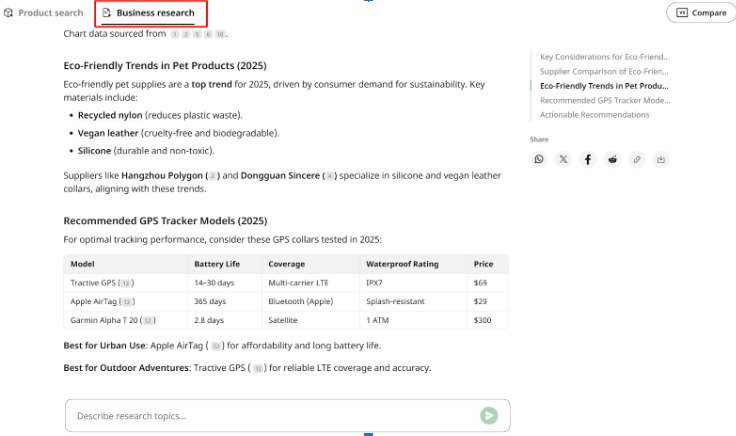The width and height of the screenshot is (736, 436).
Task: Open the Product search tab
Action: pyautogui.click(x=44, y=13)
